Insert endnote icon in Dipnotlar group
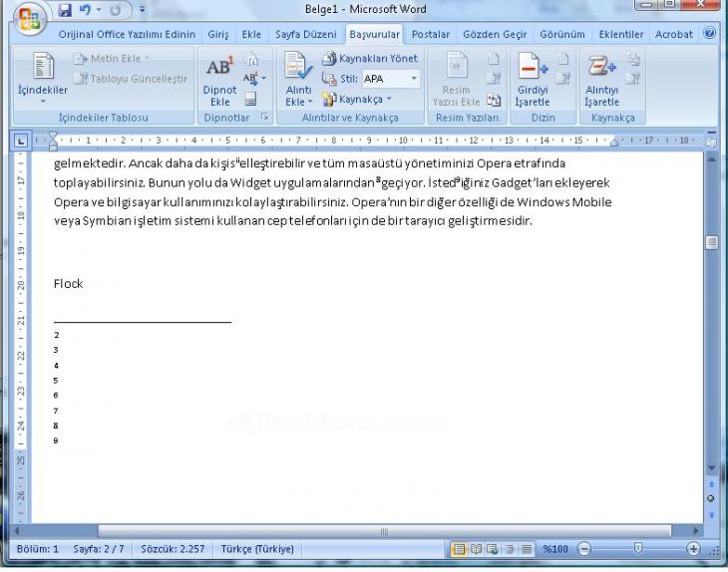Screen dimensions: 728x572 (x=251, y=59)
